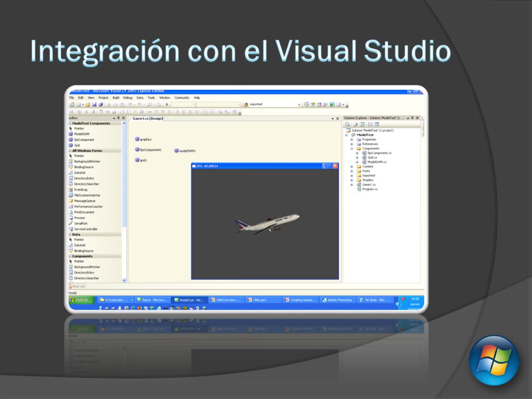Select the graphics component in the designer
Viewport: 532px width, 399px height.
(x=143, y=140)
